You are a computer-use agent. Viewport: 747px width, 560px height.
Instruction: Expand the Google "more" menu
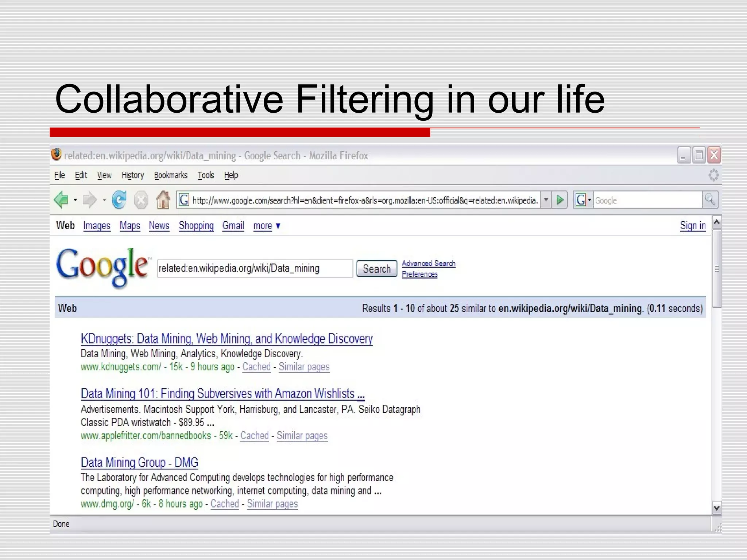pos(267,226)
